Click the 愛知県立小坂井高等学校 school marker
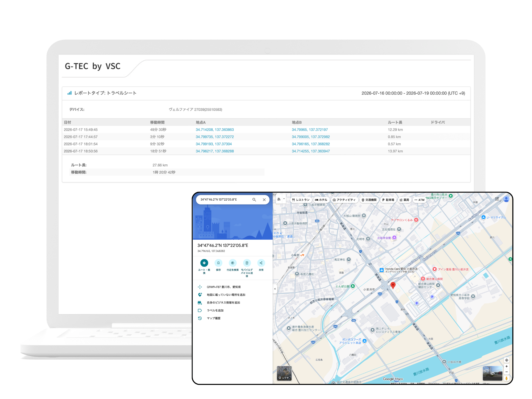Viewport: 532px width, 399px height. coord(473,296)
